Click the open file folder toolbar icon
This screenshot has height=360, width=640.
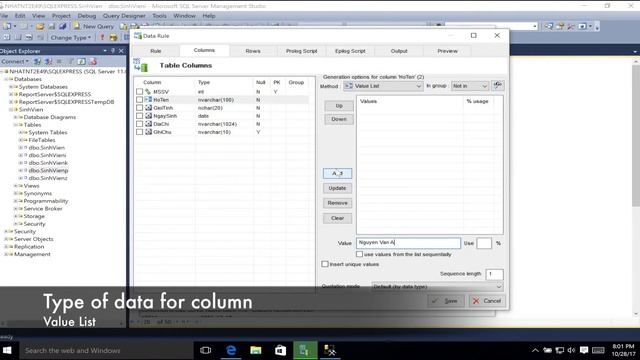pyautogui.click(x=40, y=26)
